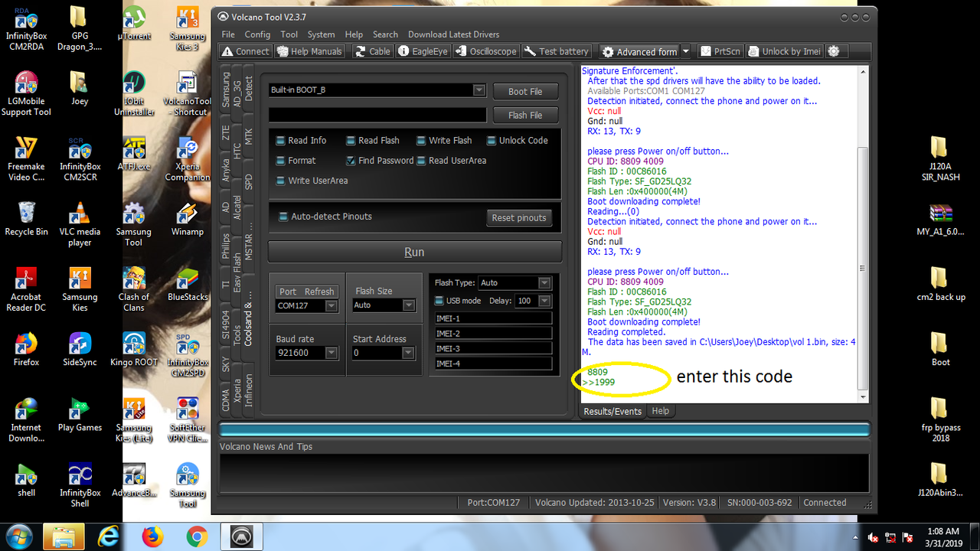
Task: Expand the Baud rate 921600 dropdown
Action: [332, 353]
